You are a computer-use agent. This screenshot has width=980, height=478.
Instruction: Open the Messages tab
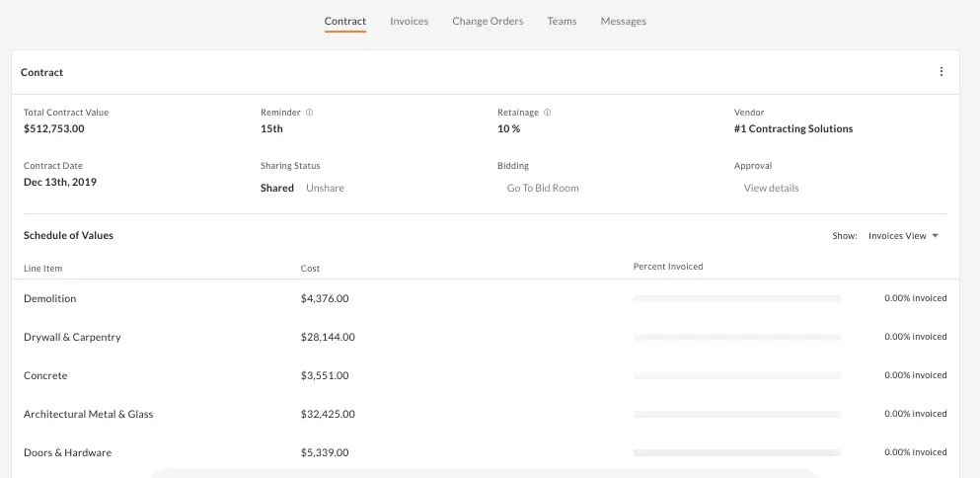tap(623, 22)
